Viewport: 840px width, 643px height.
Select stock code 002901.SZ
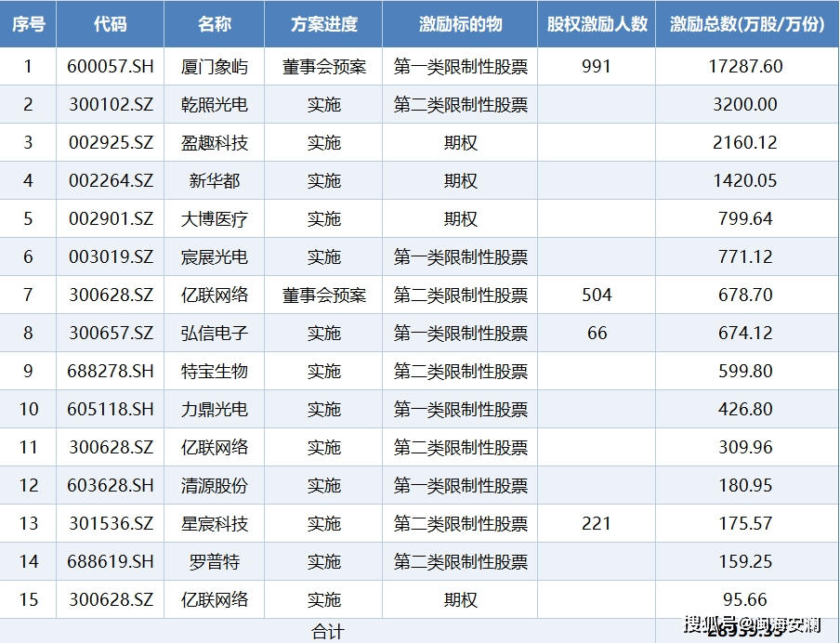pyautogui.click(x=111, y=218)
